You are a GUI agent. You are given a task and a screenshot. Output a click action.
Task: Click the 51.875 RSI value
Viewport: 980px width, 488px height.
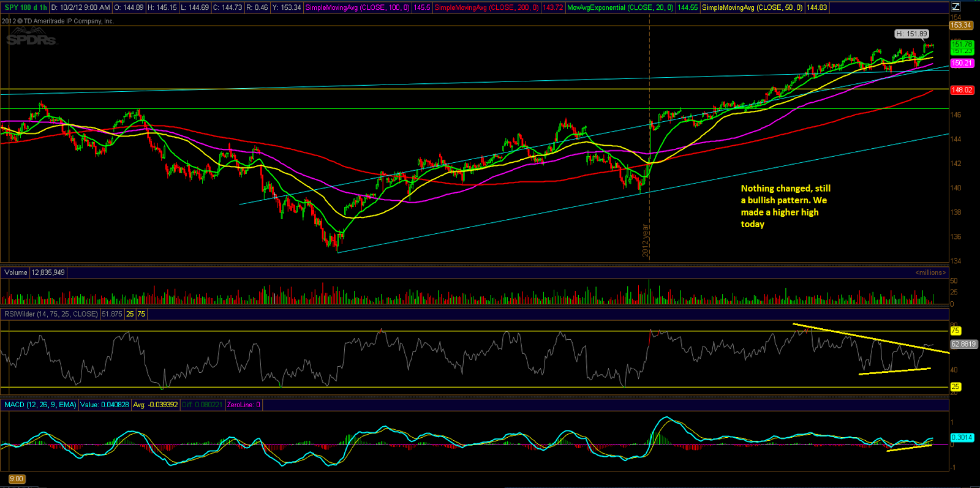click(112, 314)
